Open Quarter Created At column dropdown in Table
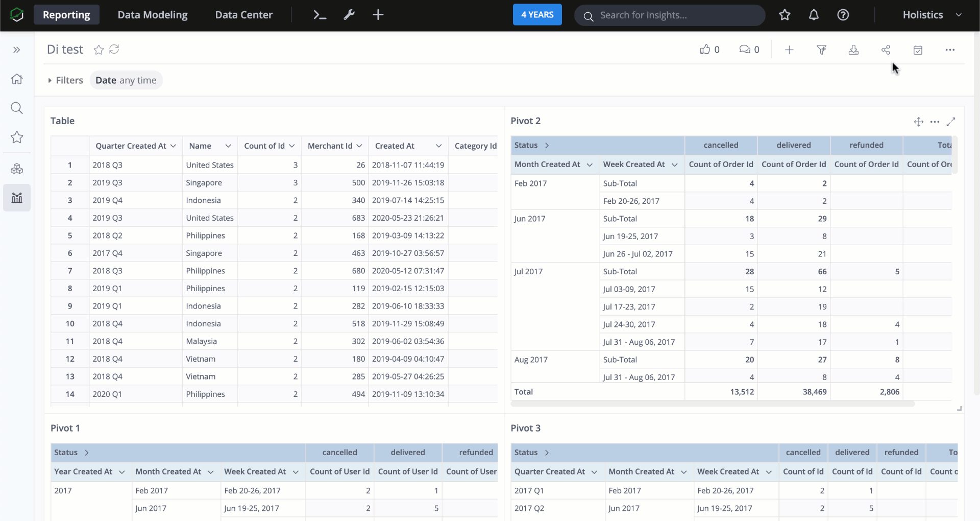980x521 pixels. 174,146
